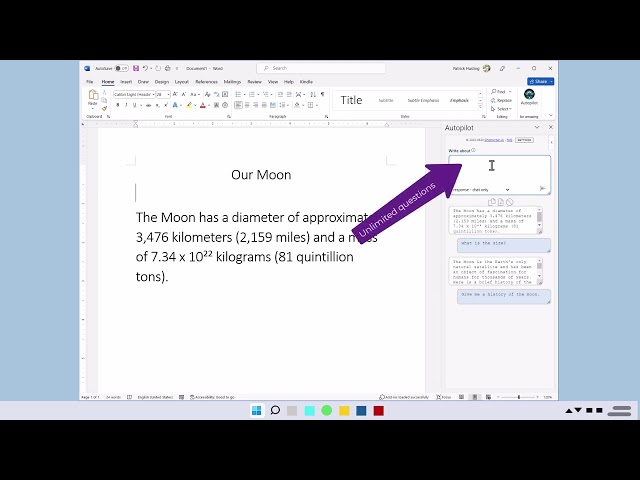This screenshot has height=480, width=640.
Task: Click the copy response icon in Autopilot
Action: [491, 202]
